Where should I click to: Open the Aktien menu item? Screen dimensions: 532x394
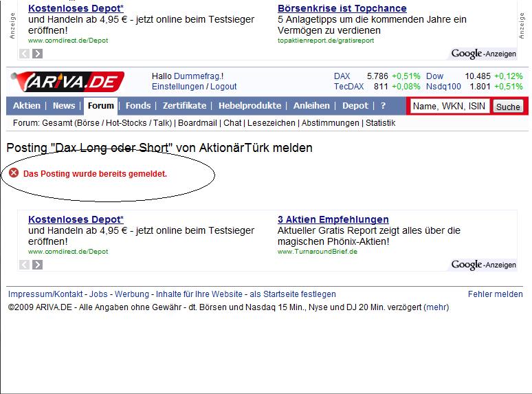27,106
